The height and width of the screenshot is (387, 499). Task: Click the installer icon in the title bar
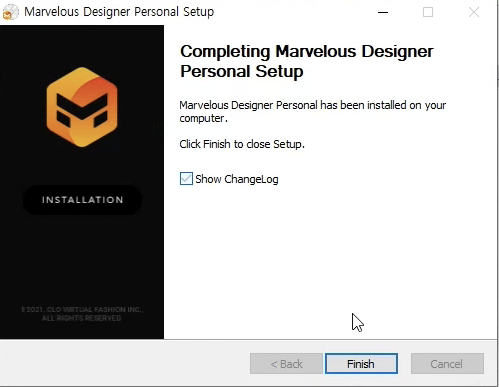click(11, 12)
